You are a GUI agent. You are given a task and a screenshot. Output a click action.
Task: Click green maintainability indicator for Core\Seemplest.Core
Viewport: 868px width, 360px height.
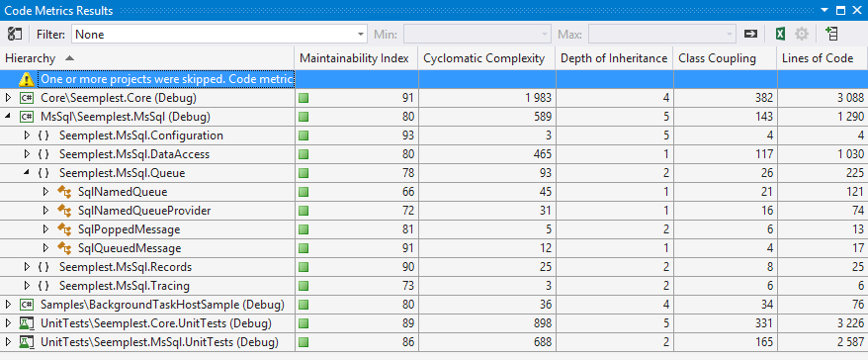click(x=304, y=99)
